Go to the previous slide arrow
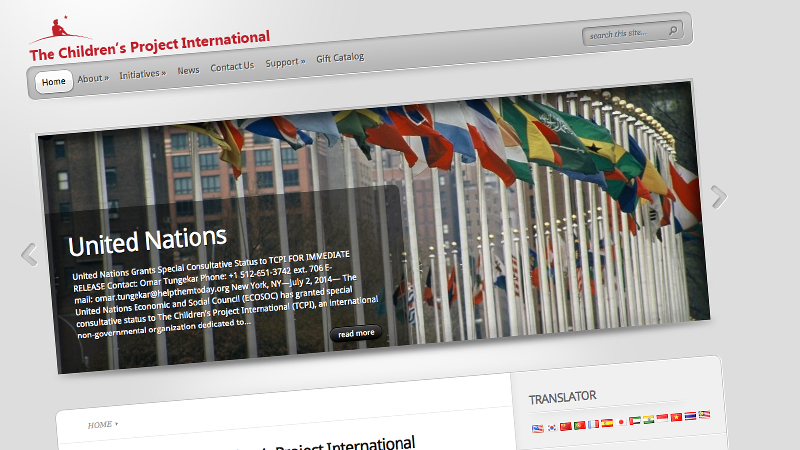Viewport: 800px width, 450px height. pyautogui.click(x=29, y=255)
